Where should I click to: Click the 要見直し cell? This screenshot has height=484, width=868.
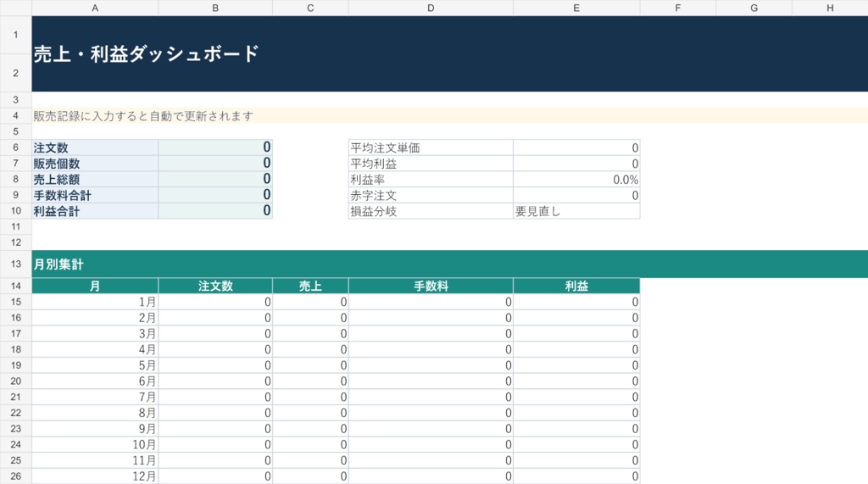tap(576, 211)
